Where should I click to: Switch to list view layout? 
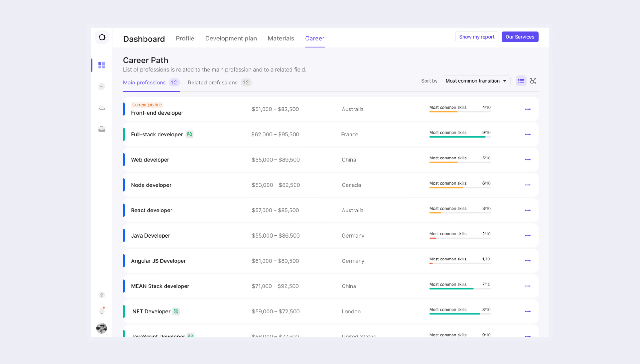(x=521, y=81)
